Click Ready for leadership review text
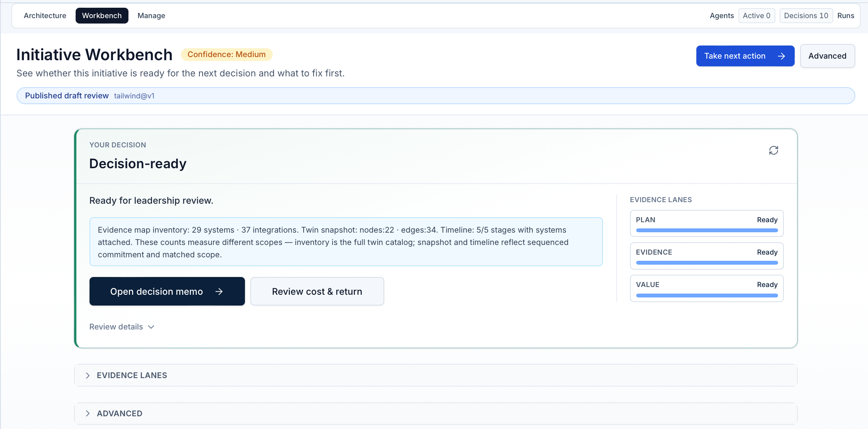This screenshot has width=868, height=429. (x=151, y=201)
